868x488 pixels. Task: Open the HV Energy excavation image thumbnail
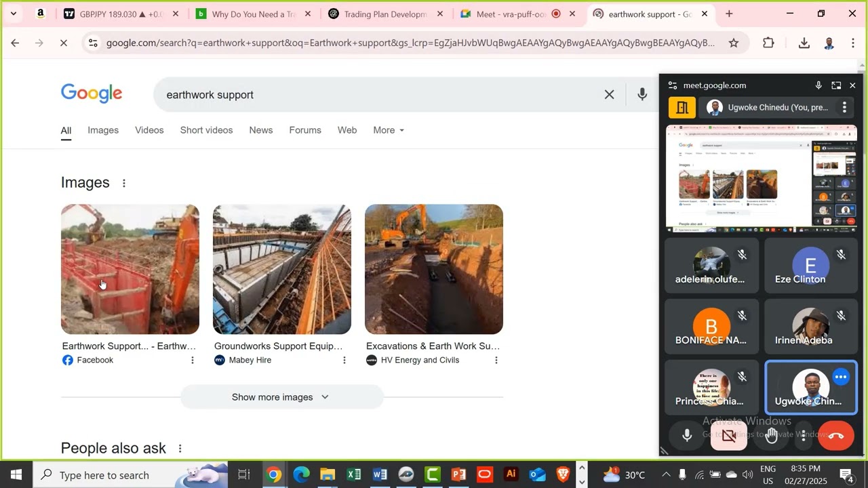434,269
